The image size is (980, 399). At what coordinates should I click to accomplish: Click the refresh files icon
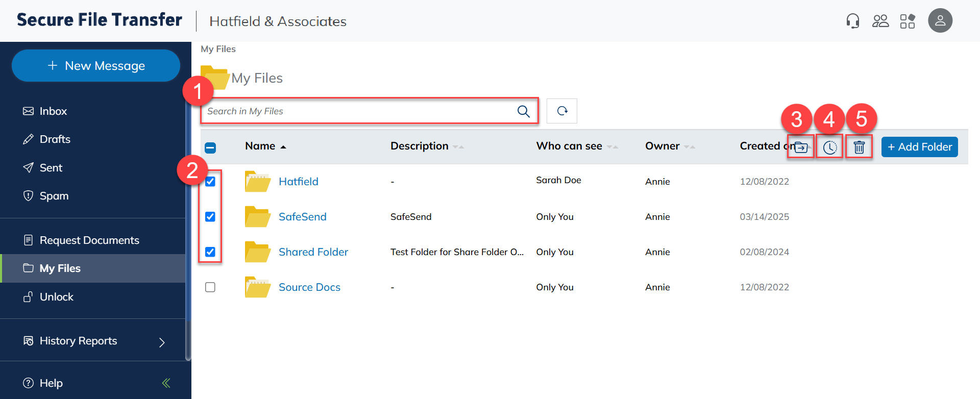(562, 111)
